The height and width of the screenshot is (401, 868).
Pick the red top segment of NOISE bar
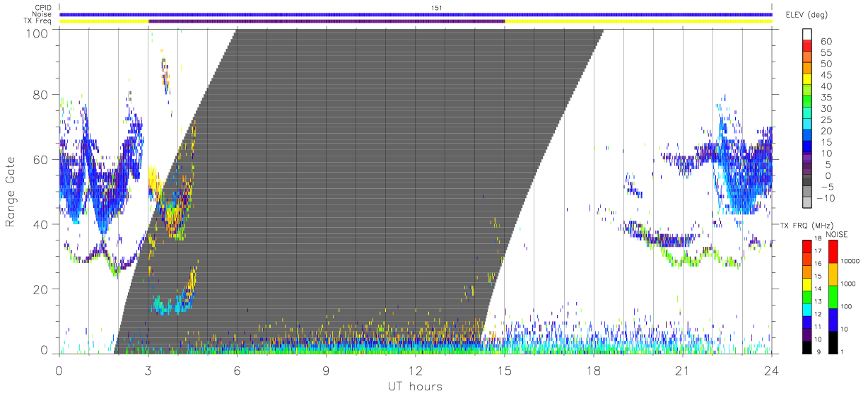(x=833, y=252)
